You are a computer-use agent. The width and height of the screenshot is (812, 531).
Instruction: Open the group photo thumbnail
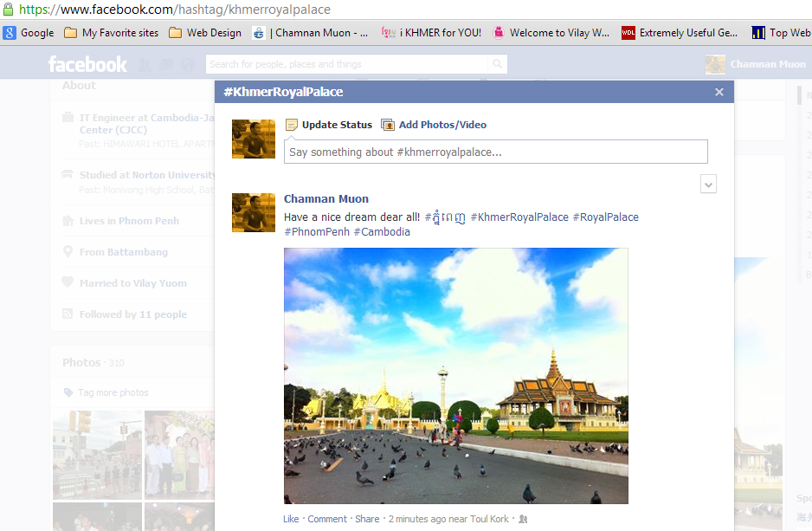coord(179,455)
